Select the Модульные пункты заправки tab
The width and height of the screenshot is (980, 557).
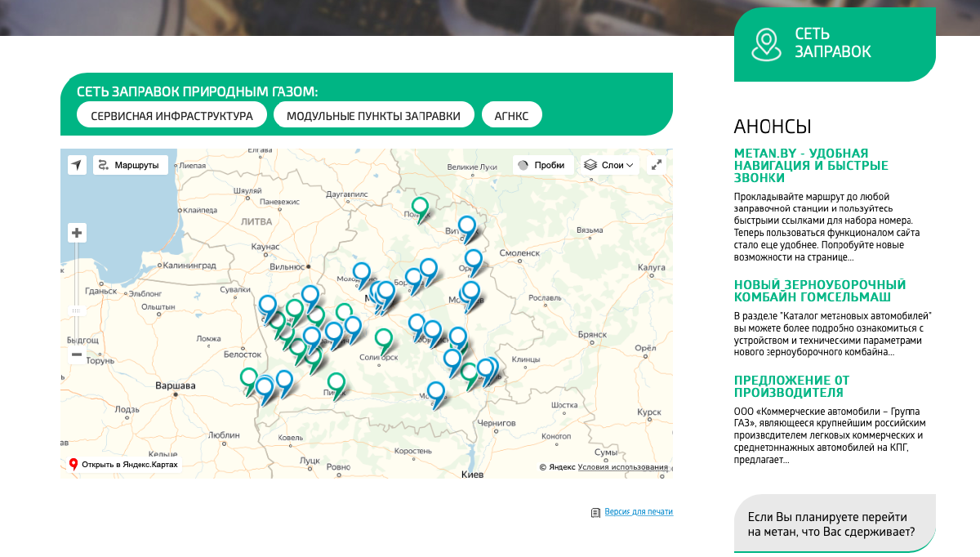(x=374, y=116)
